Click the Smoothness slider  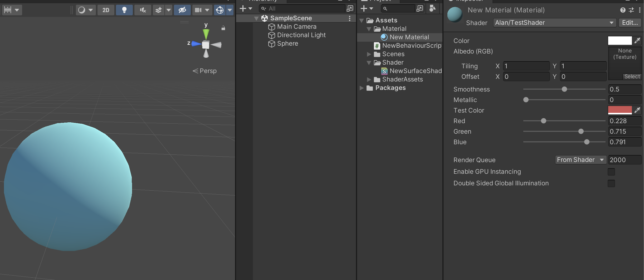(x=564, y=89)
